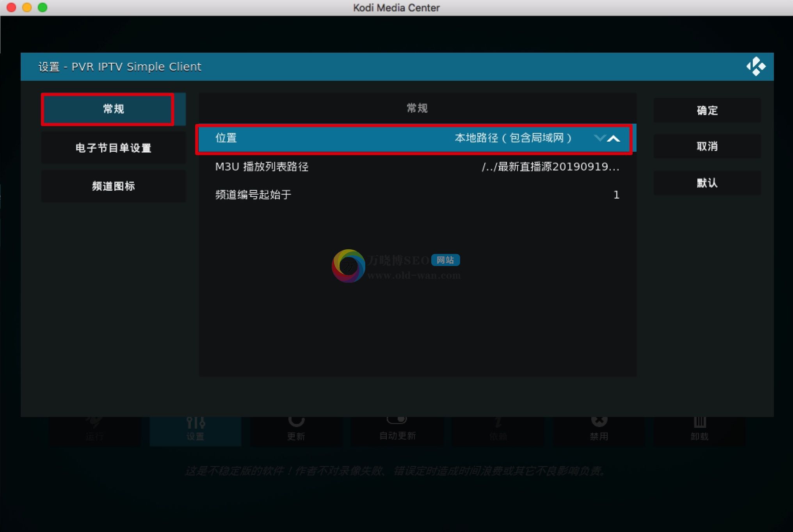Click the 本地路径（包含局域网）value
Screen dimensions: 793x532
[x=514, y=138]
